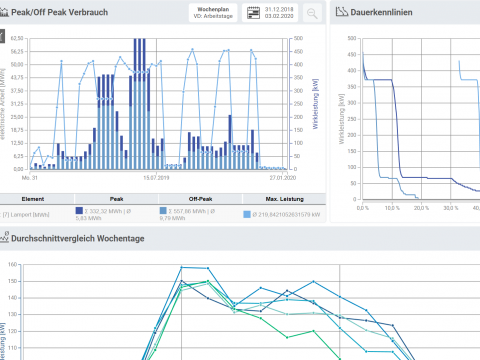Select the [7] Lampert [MWh] row label
This screenshot has width=480, height=360.
25,215
